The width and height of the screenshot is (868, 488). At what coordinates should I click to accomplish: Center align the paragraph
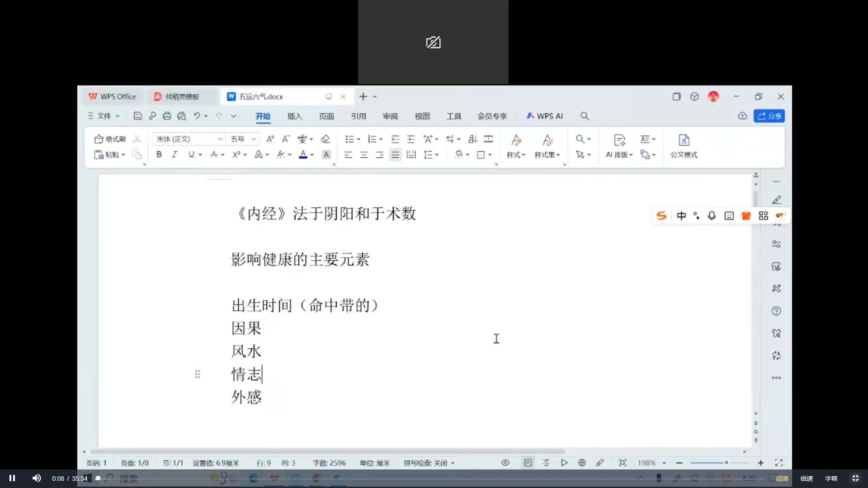coord(364,155)
